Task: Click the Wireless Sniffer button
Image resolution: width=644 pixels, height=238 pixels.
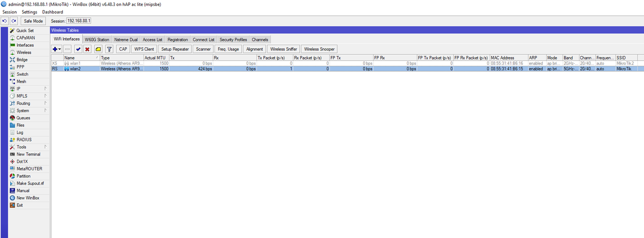Action: (284, 49)
